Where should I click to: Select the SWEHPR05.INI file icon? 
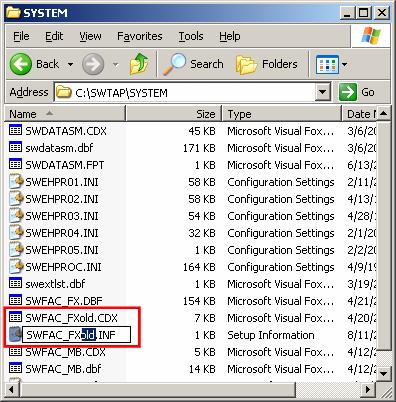pos(16,250)
